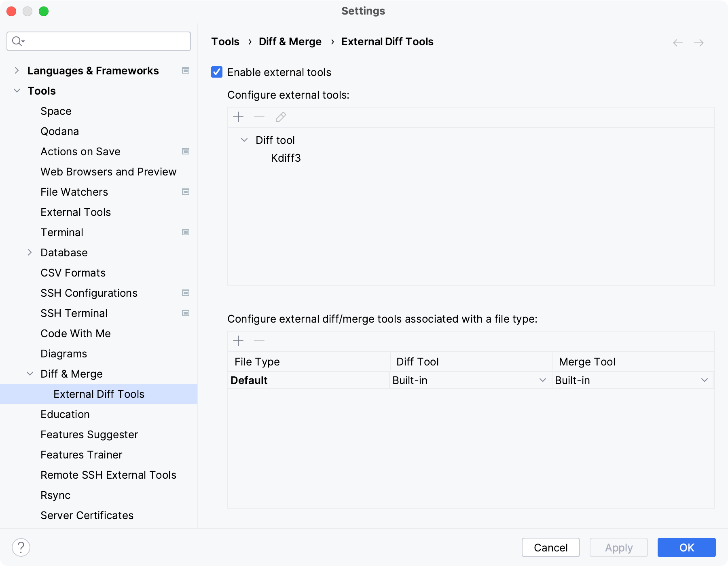Edit the Kdiff3 tool with pencil icon
The width and height of the screenshot is (728, 566).
[280, 117]
